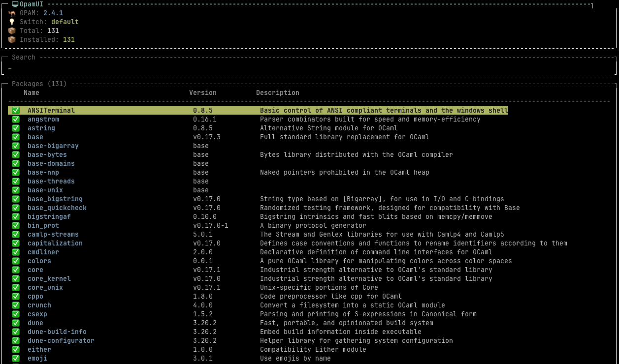This screenshot has width=619, height=364.
Task: Collapse the Search panel
Action: pos(23,57)
